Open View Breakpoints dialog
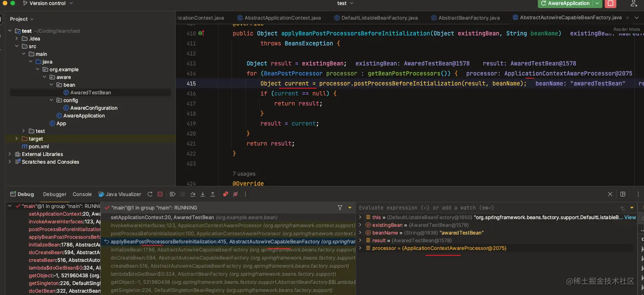This screenshot has height=295, width=644. (225, 194)
